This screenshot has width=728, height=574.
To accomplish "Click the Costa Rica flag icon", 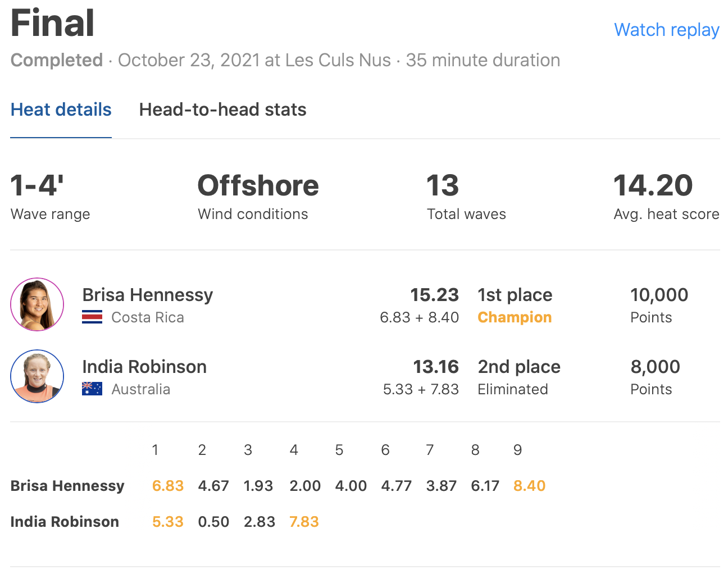I will click(92, 317).
